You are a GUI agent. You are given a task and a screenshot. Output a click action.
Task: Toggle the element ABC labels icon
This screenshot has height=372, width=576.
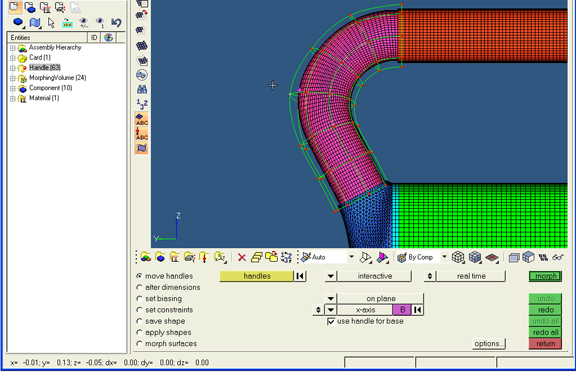pos(142,119)
